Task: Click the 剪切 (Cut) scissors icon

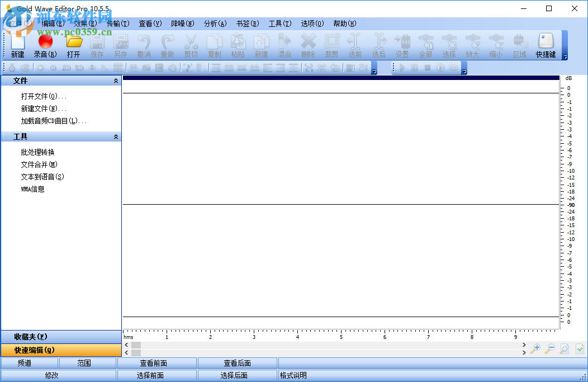Action: click(x=191, y=45)
